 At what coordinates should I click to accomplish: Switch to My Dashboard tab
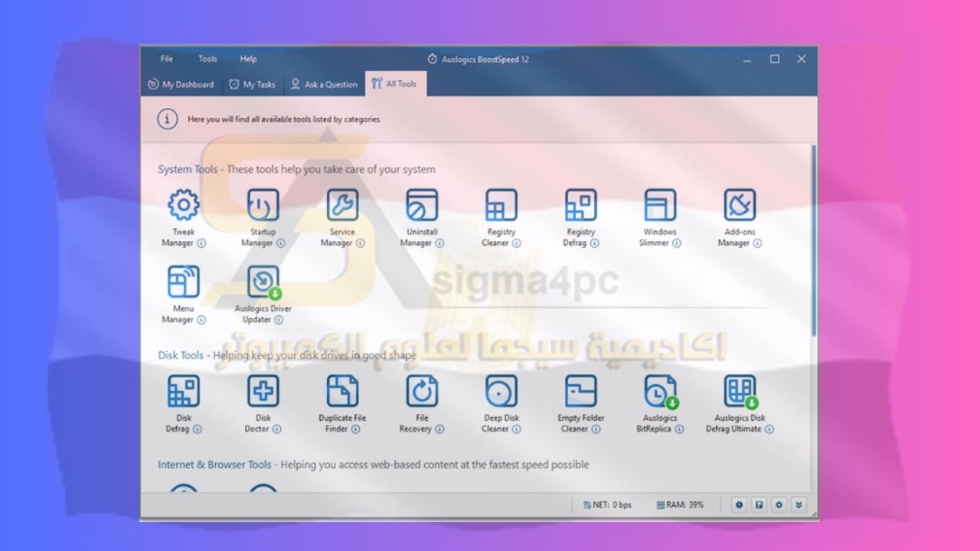click(x=181, y=84)
